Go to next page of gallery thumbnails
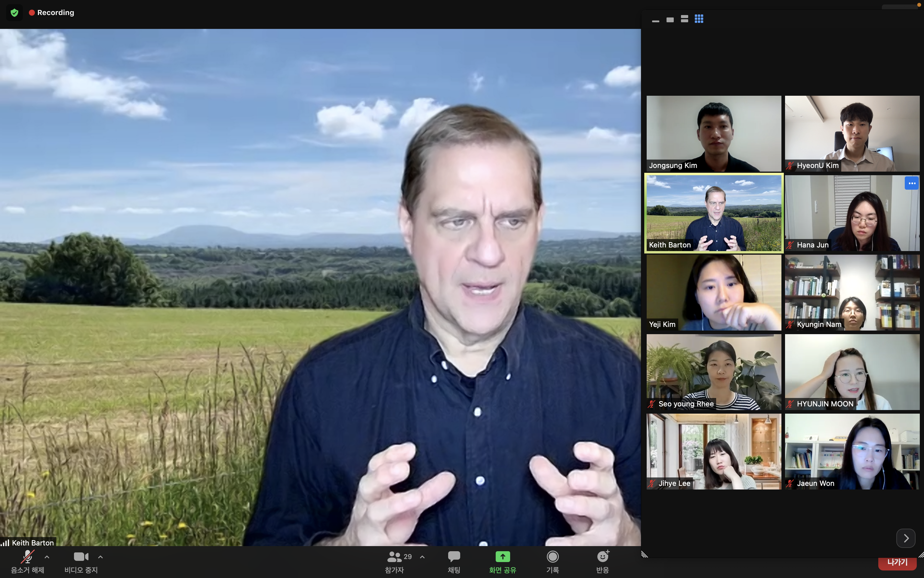The height and width of the screenshot is (578, 924). point(906,538)
